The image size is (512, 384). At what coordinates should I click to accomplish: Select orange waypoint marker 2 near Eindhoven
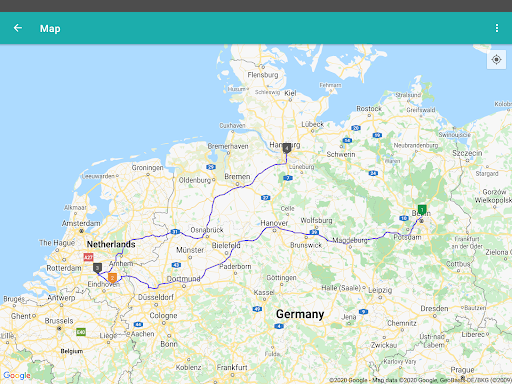pos(112,278)
